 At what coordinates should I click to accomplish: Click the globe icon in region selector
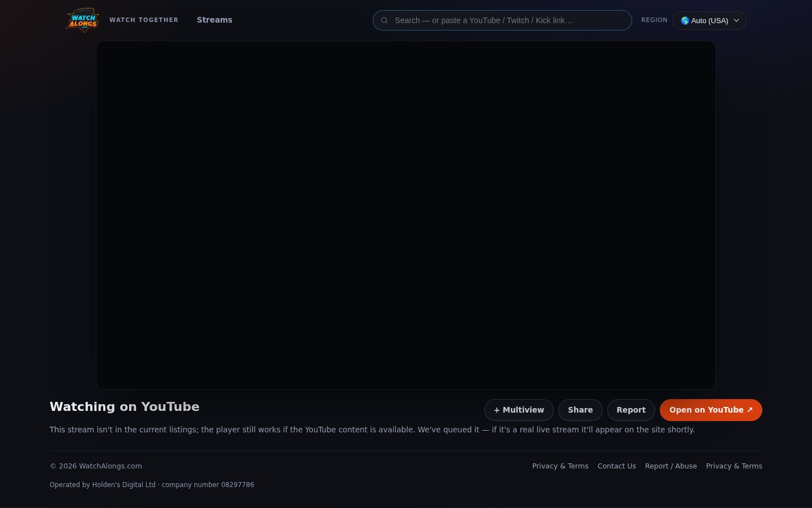click(x=685, y=20)
